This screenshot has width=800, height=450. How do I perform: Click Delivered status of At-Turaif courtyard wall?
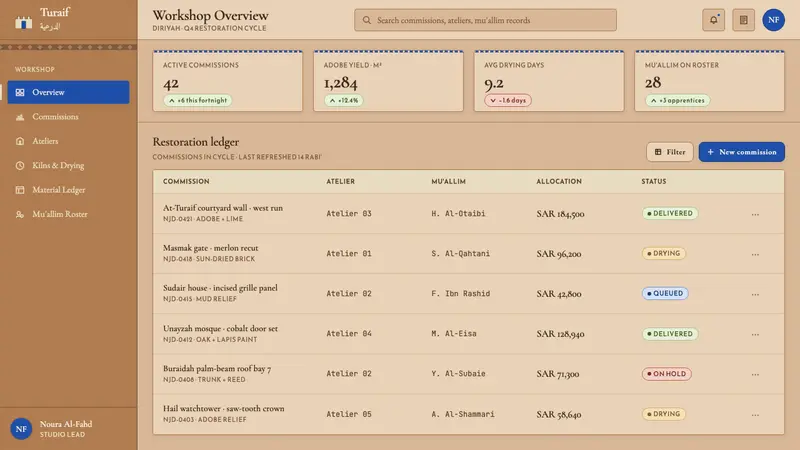670,213
